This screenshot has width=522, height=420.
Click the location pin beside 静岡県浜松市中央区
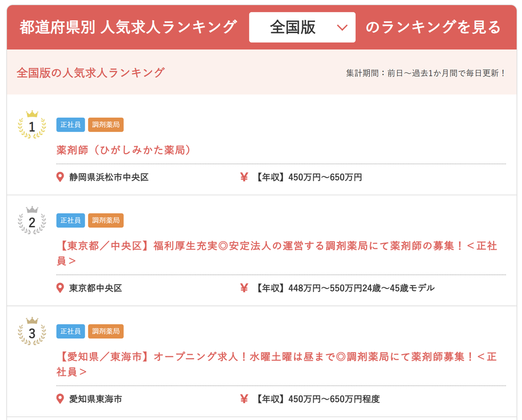click(60, 177)
